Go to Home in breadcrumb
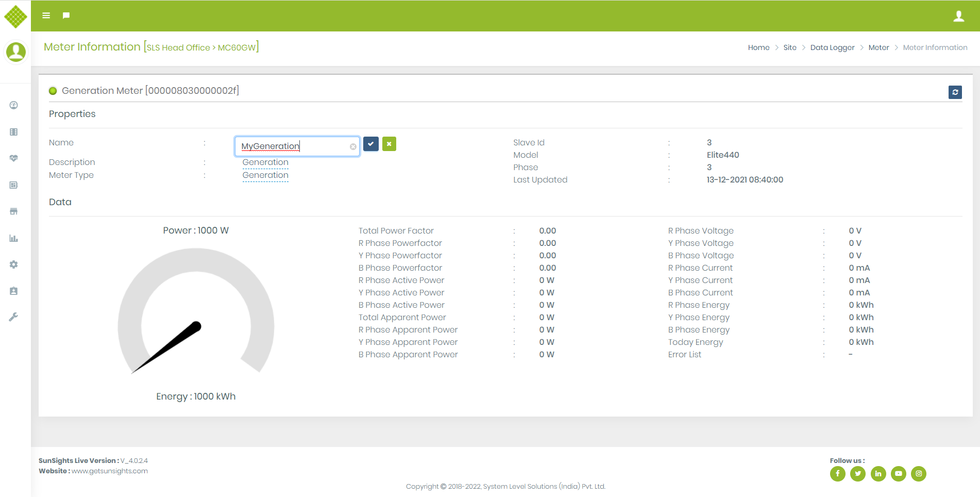 click(x=758, y=47)
